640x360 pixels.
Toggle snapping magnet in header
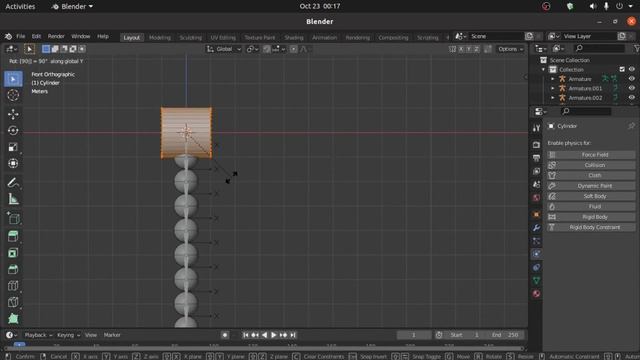267,49
